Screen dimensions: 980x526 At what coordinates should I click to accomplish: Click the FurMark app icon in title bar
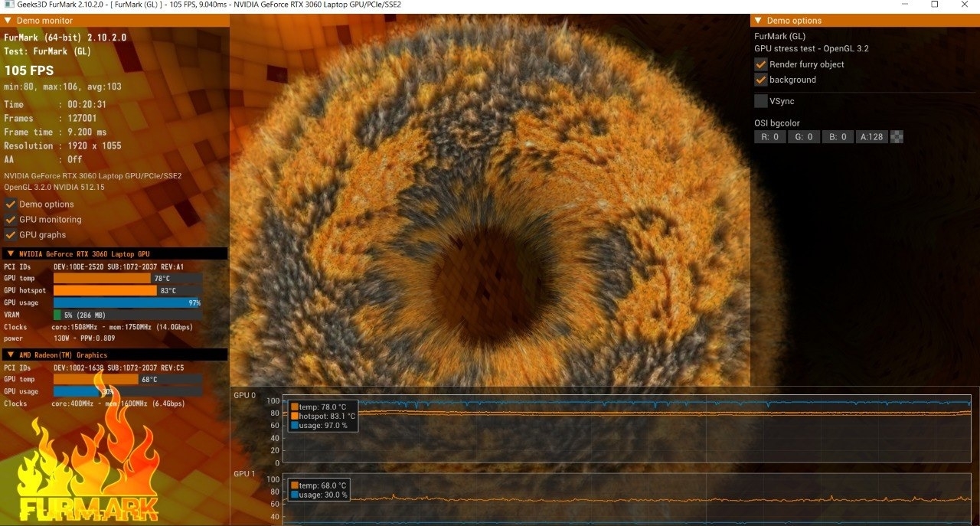8,5
